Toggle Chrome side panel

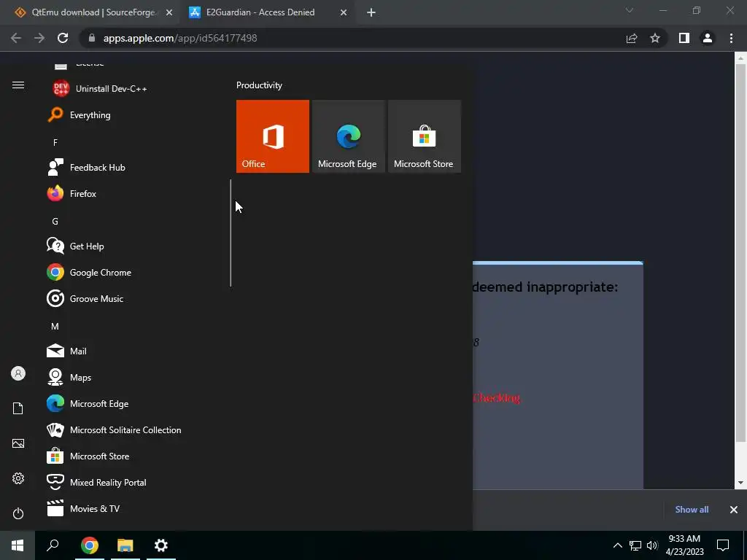point(684,38)
